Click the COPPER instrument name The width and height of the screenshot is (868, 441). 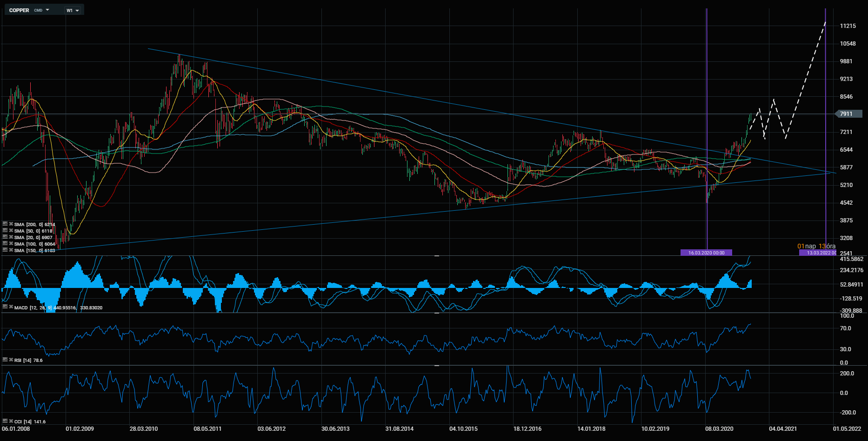coord(19,10)
